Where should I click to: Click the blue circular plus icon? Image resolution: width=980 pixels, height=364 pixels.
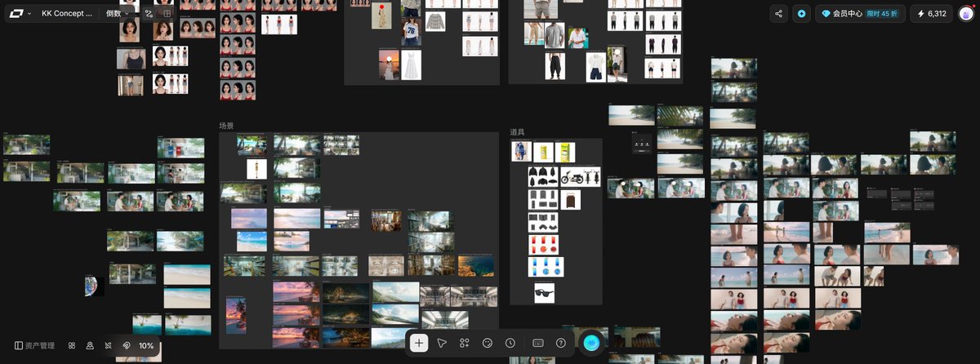pos(802,13)
